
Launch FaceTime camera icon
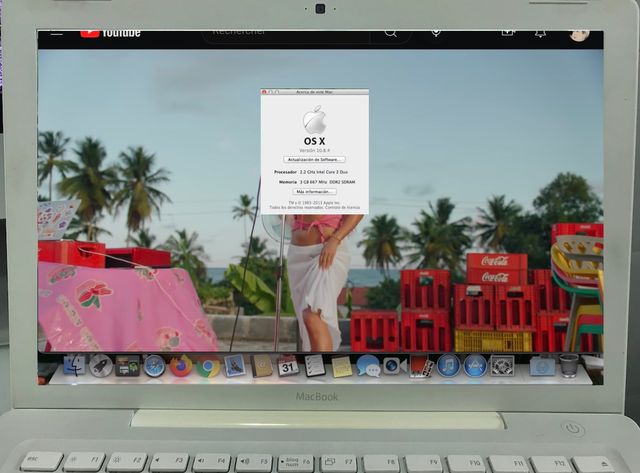coord(395,366)
